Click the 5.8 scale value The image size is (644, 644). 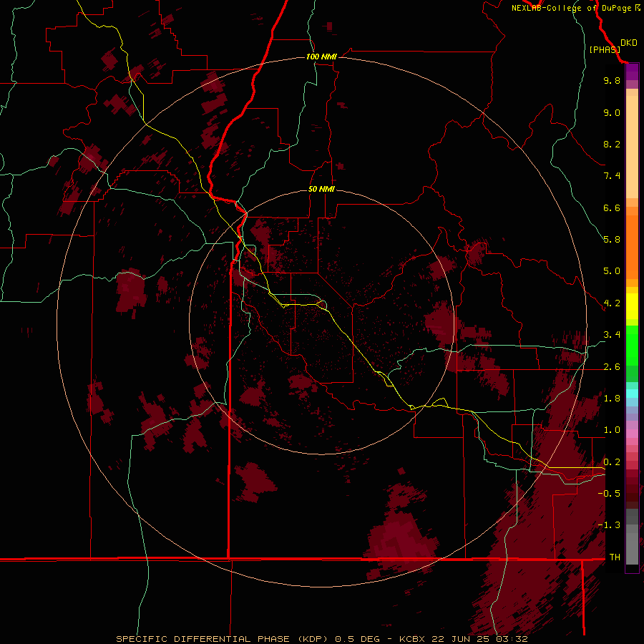tap(612, 240)
